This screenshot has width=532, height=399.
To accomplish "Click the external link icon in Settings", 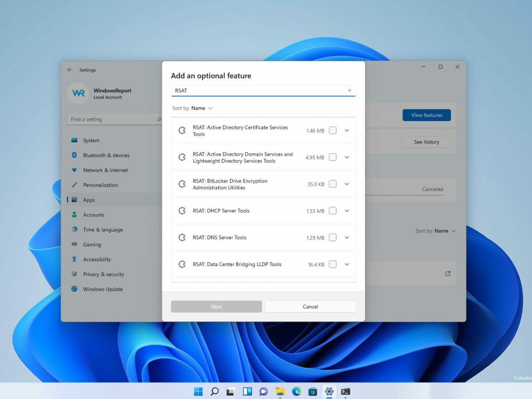I will click(x=448, y=274).
